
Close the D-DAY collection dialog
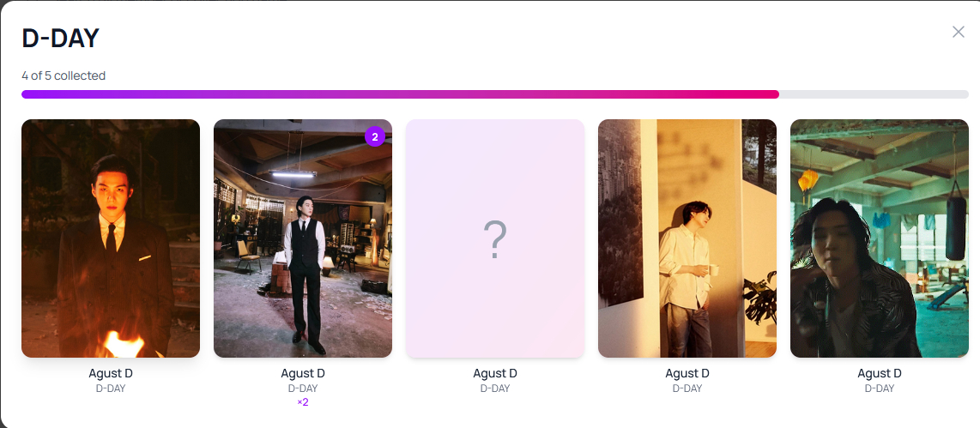click(959, 32)
